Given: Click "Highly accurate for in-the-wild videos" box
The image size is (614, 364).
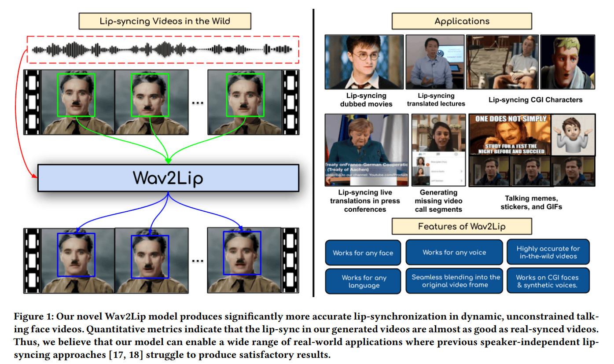Looking at the screenshot, I should [548, 252].
